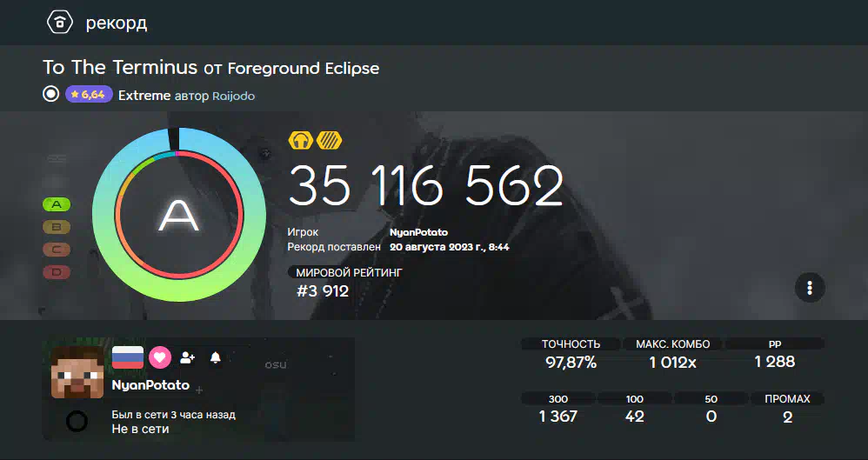Click the Extreme difficulty name
This screenshot has width=868, height=460.
click(x=144, y=95)
